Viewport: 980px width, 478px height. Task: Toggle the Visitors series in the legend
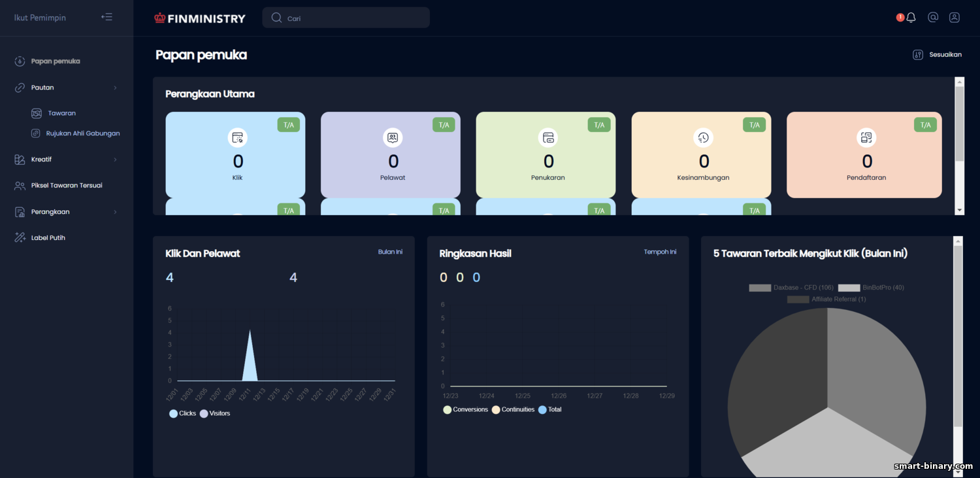click(215, 414)
